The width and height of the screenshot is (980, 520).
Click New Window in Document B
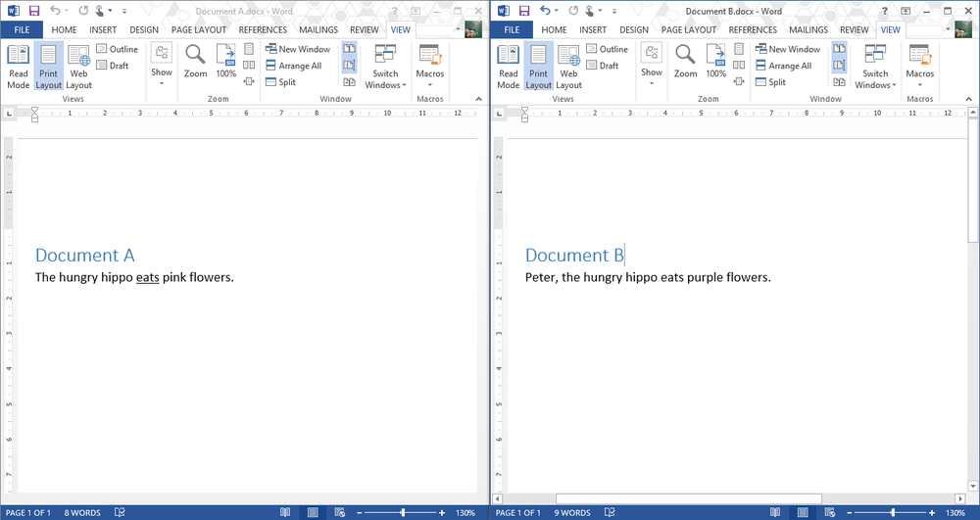pyautogui.click(x=788, y=49)
